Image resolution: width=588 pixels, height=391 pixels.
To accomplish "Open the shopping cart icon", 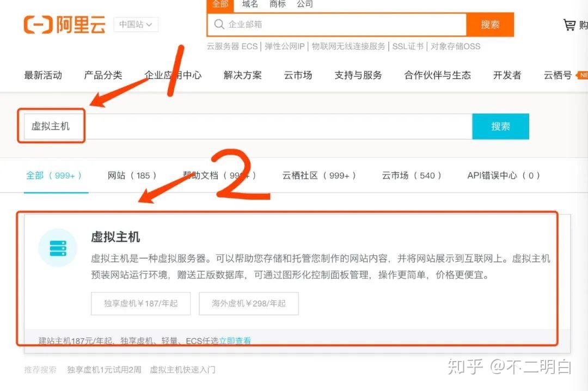I will 569,25.
